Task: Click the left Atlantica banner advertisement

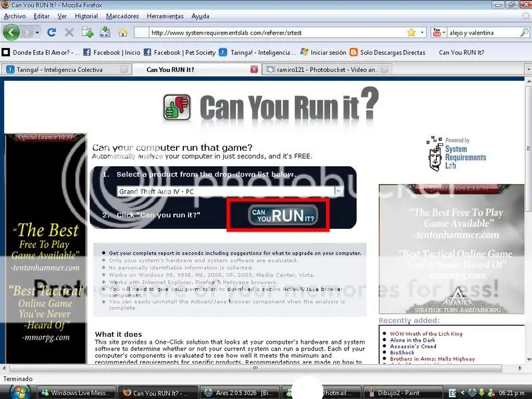Action: pos(45,249)
